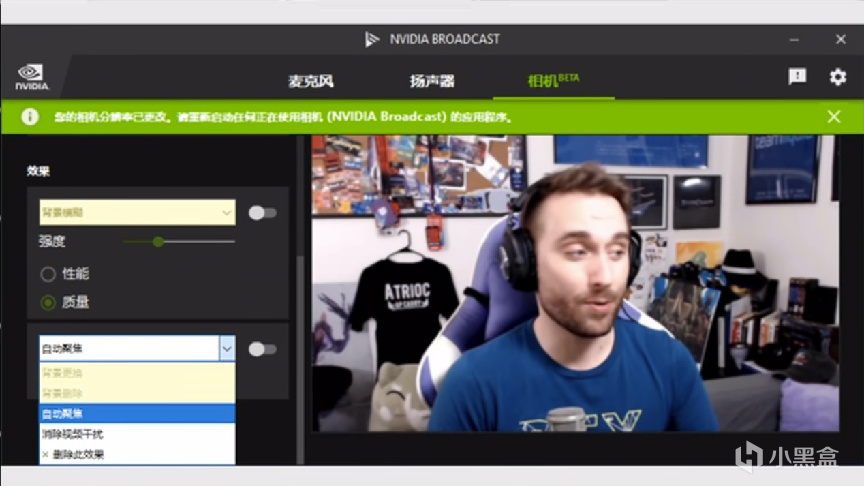This screenshot has width=864, height=486.
Task: Click the 强度 label
Action: [x=52, y=241]
